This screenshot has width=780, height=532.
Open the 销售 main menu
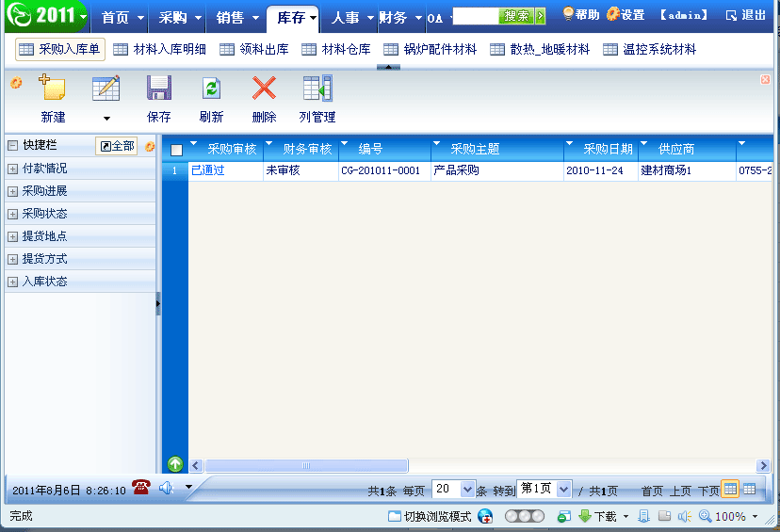237,18
